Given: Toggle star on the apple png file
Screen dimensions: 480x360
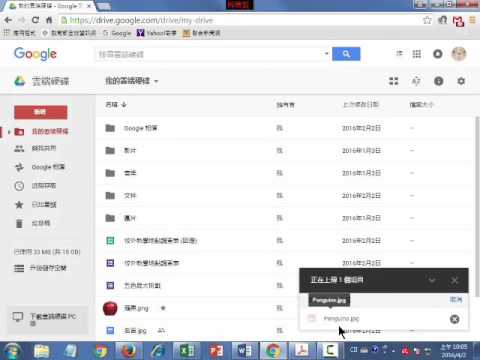Looking at the screenshot, I should tap(163, 308).
